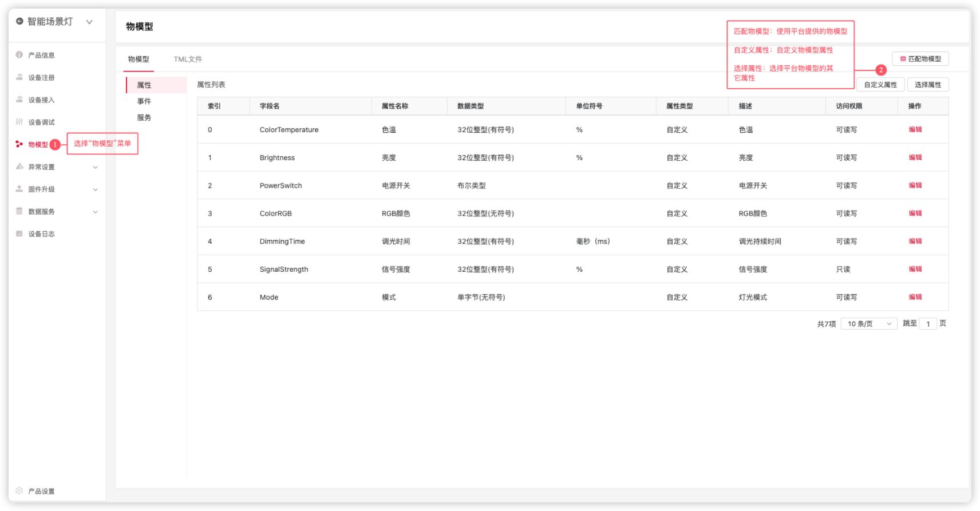The height and width of the screenshot is (511, 980).
Task: Expand the 固件升级 submenu chevron
Action: click(96, 189)
